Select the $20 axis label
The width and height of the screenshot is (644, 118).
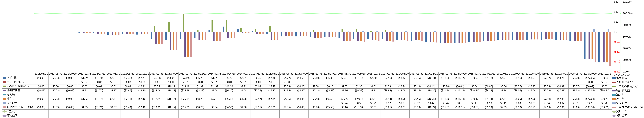coord(616,12)
